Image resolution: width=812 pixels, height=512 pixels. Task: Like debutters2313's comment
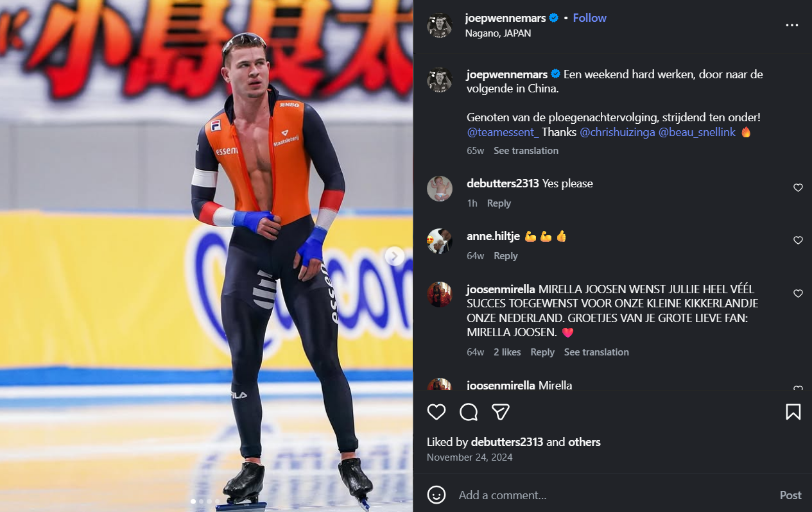pyautogui.click(x=798, y=188)
